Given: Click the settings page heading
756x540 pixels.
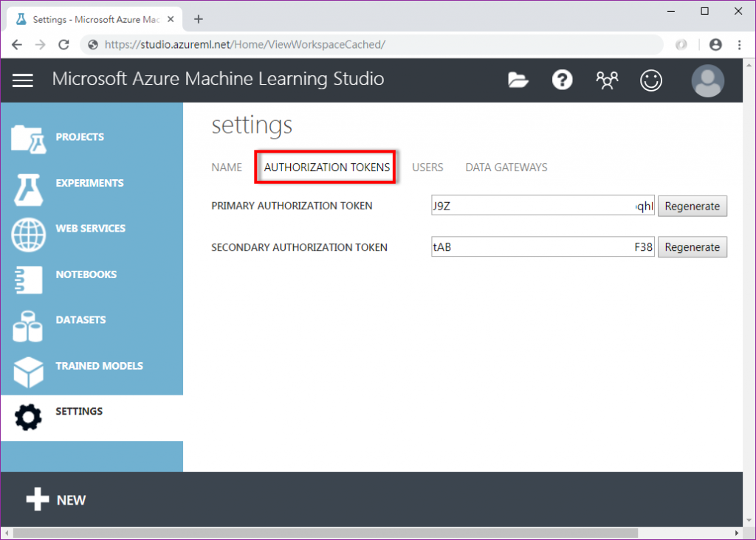Looking at the screenshot, I should pos(252,125).
